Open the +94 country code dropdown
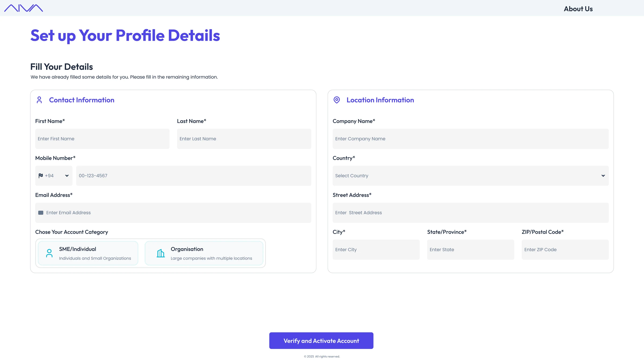This screenshot has height=362, width=644. tap(54, 176)
